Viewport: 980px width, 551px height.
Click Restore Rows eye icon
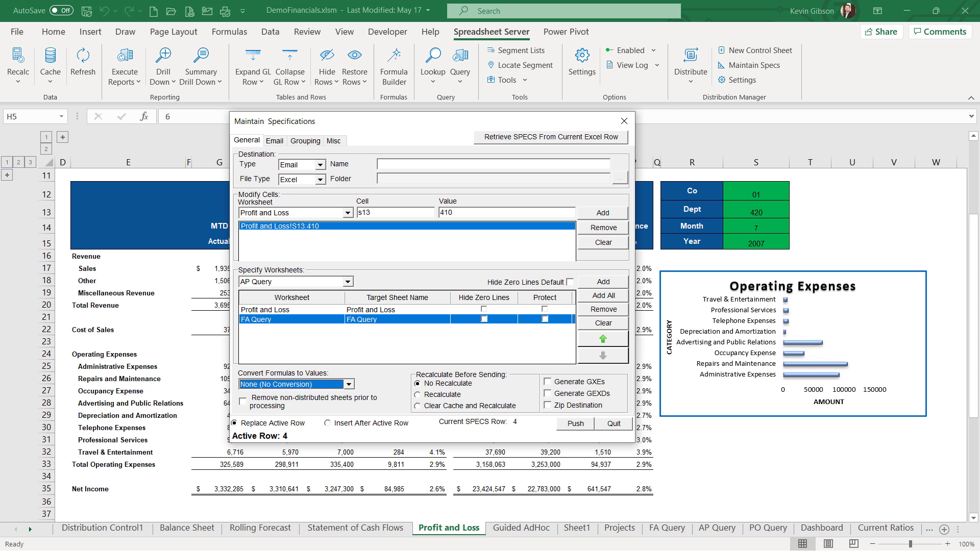click(x=355, y=55)
